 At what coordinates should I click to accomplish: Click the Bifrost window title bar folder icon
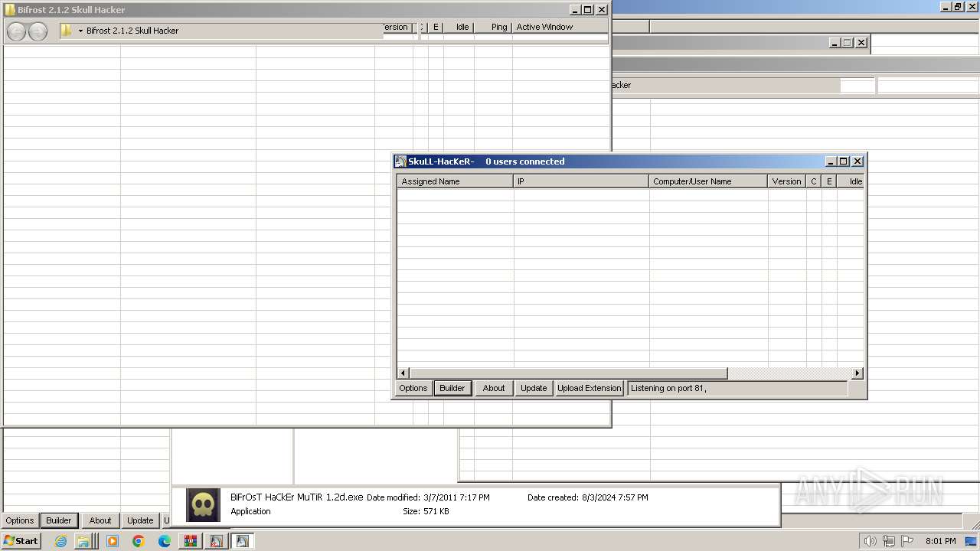[x=10, y=10]
